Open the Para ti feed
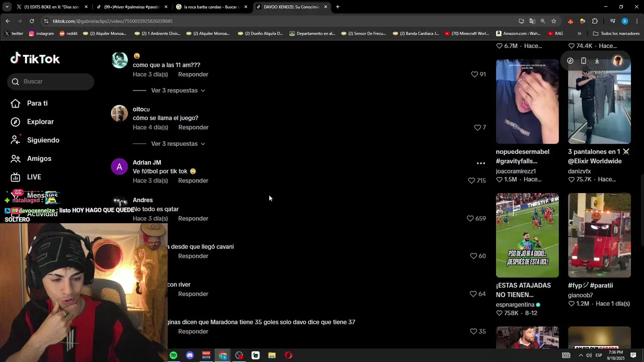Viewport: 644px width, 362px height. (37, 103)
